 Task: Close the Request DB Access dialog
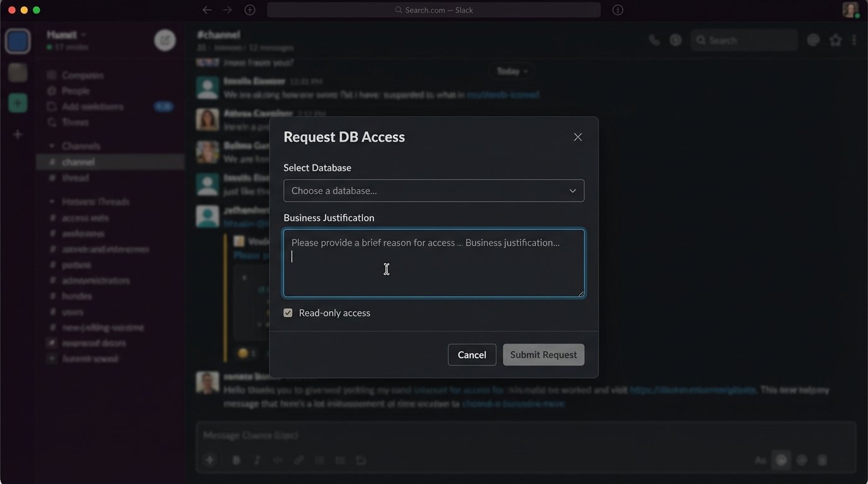point(577,137)
